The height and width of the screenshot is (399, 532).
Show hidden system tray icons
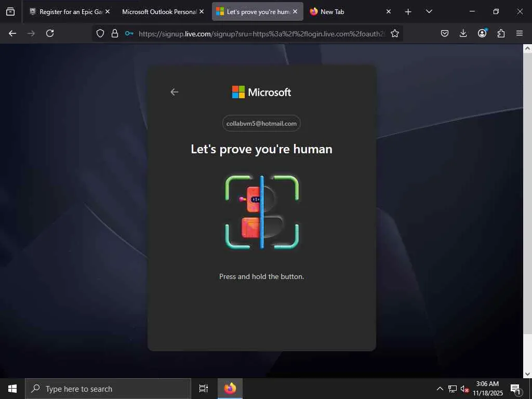pyautogui.click(x=440, y=389)
